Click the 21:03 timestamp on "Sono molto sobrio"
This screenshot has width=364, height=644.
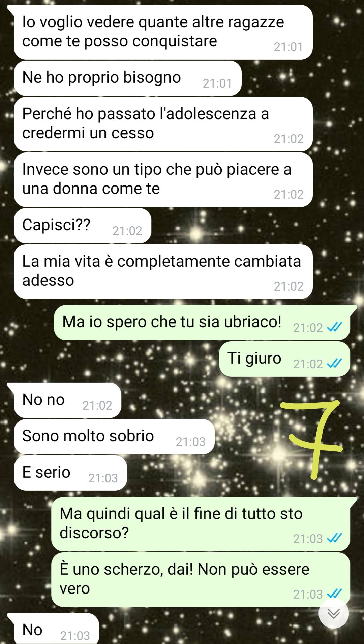click(190, 442)
